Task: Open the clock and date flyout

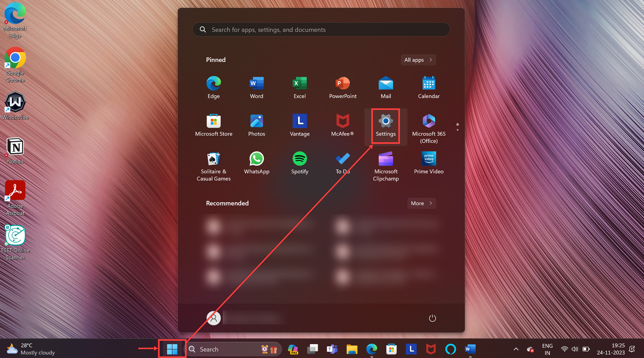Action: click(x=611, y=349)
